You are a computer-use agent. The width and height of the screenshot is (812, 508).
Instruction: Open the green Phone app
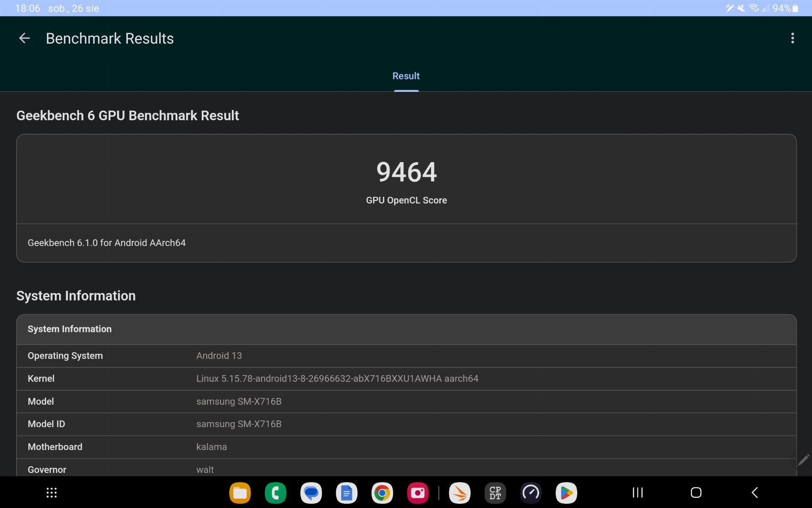[x=275, y=493]
